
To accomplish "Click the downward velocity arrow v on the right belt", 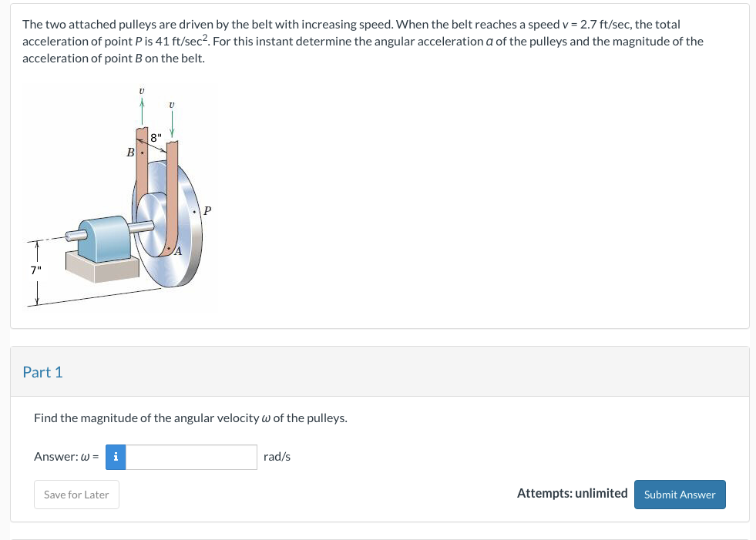I will coord(171,116).
